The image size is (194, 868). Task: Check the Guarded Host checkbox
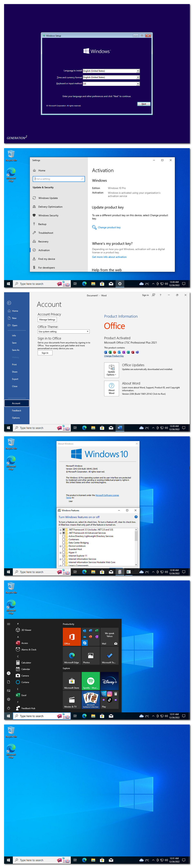click(64, 549)
